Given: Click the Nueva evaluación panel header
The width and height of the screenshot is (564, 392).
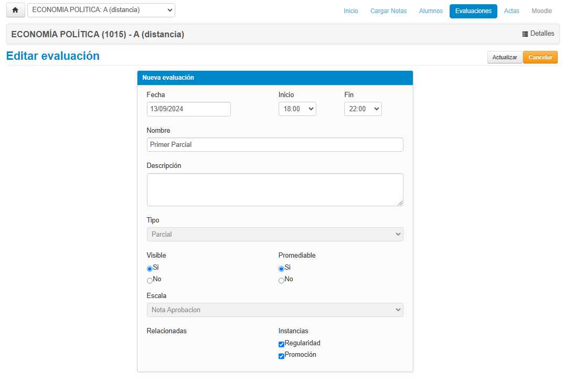Looking at the screenshot, I should (x=275, y=78).
